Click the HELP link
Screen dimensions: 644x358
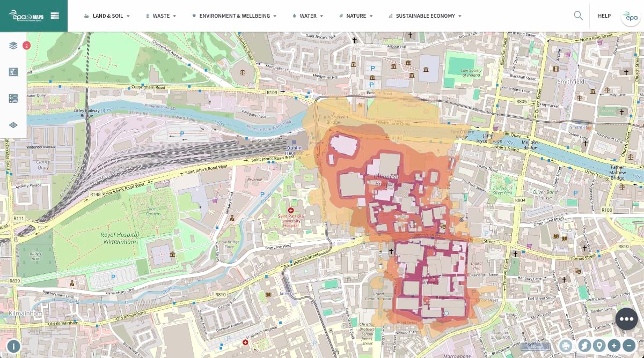tap(604, 16)
